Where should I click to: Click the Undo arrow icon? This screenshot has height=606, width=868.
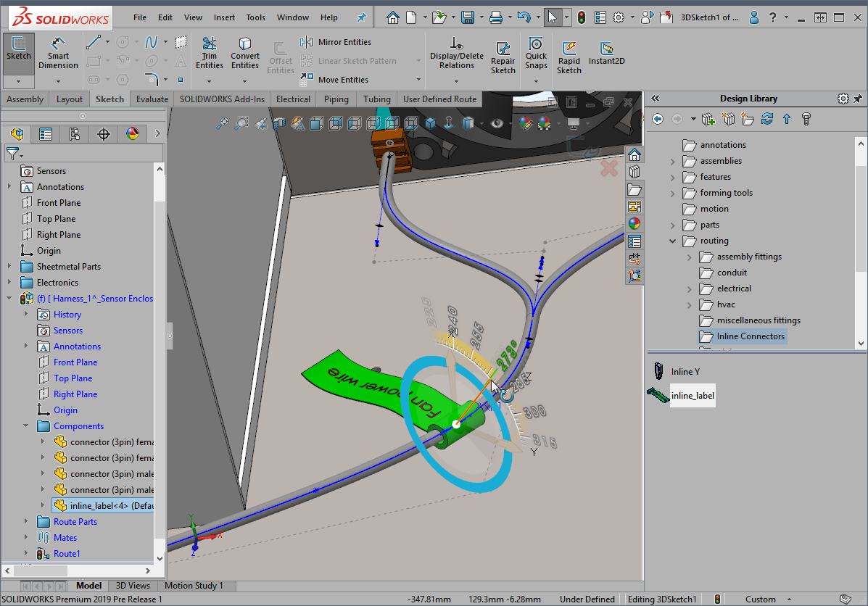tap(524, 17)
